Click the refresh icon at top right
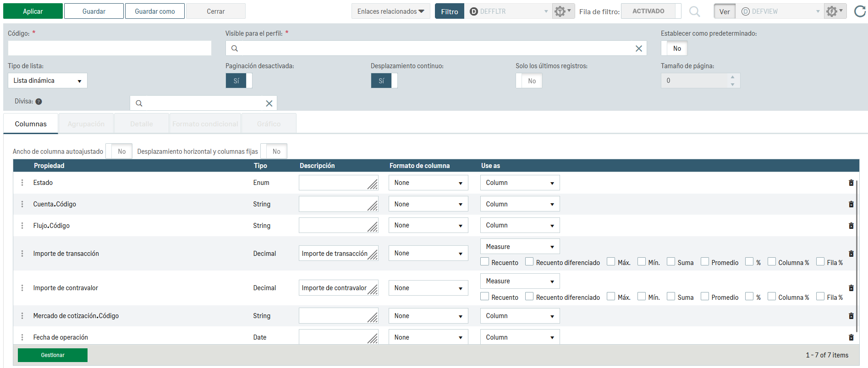The image size is (868, 368). point(860,11)
